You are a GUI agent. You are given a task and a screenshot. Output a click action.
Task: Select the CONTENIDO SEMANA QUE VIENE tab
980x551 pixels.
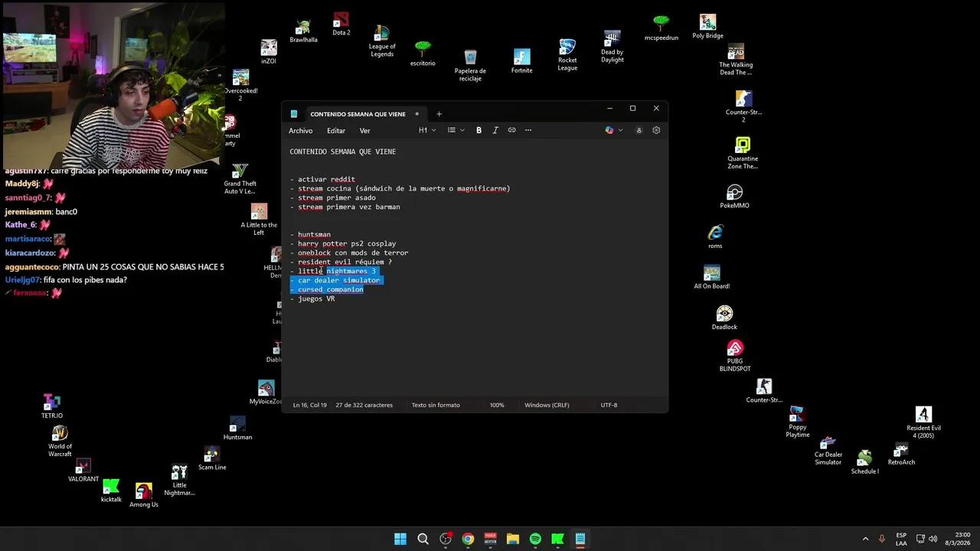(x=357, y=114)
